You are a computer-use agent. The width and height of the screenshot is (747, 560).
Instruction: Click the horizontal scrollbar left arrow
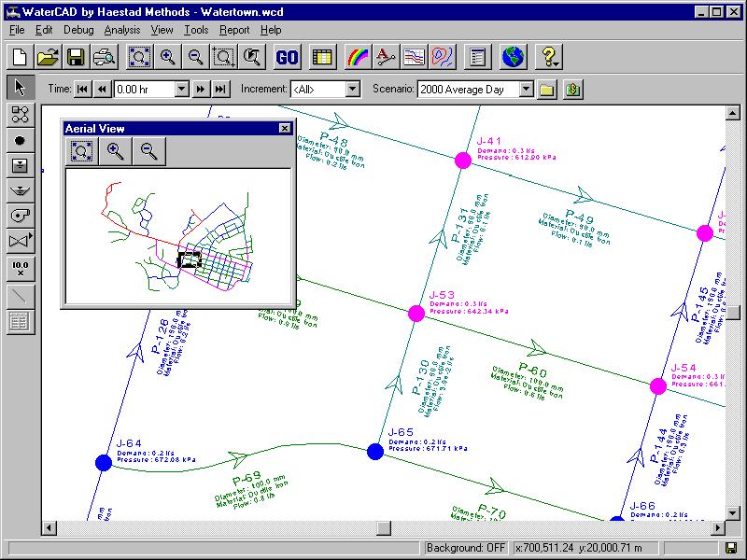tap(49, 527)
